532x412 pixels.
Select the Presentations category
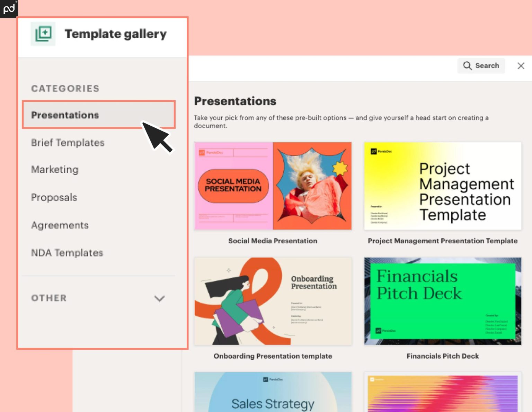click(x=65, y=115)
